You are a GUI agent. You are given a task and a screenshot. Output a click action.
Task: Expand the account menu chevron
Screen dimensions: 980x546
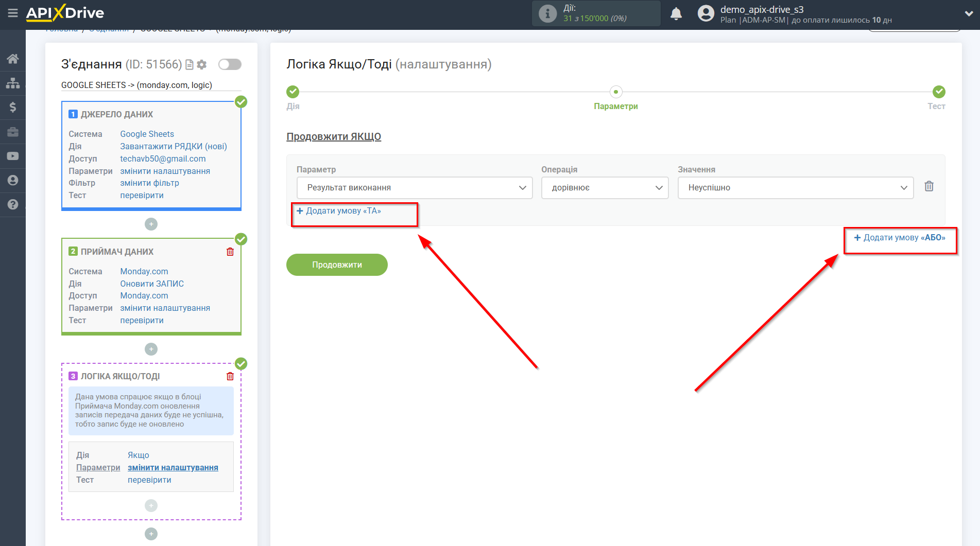coord(969,14)
